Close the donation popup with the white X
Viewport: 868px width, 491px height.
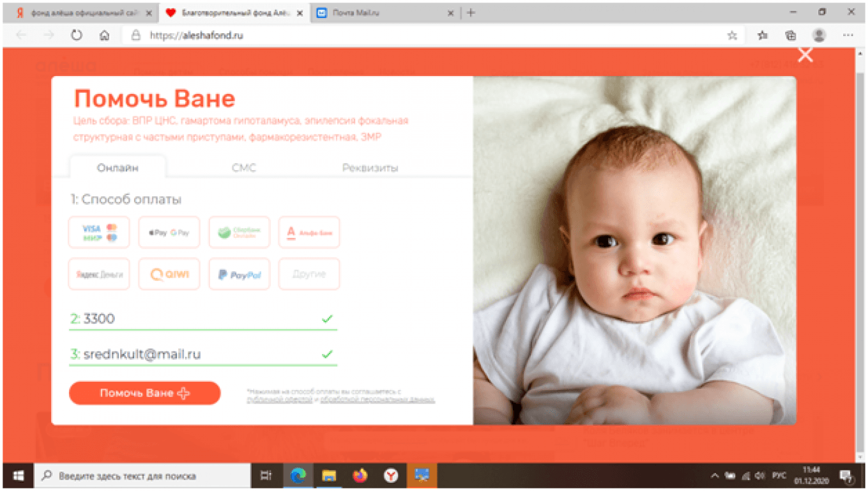coord(805,55)
